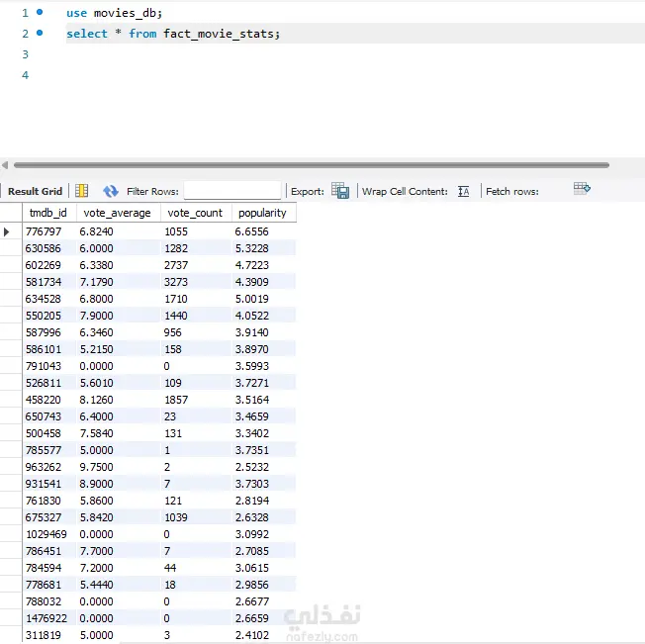Click the editor horizontal scrollbar
The height and width of the screenshot is (644, 645).
click(312, 165)
